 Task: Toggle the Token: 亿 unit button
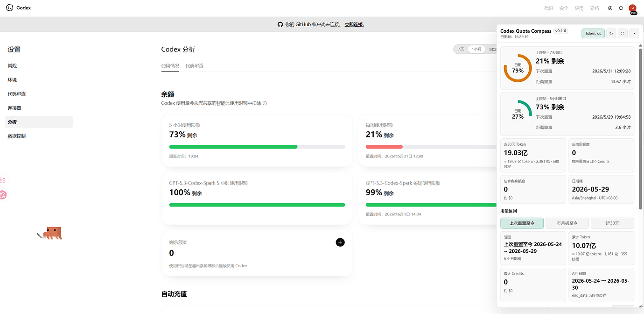click(x=593, y=34)
